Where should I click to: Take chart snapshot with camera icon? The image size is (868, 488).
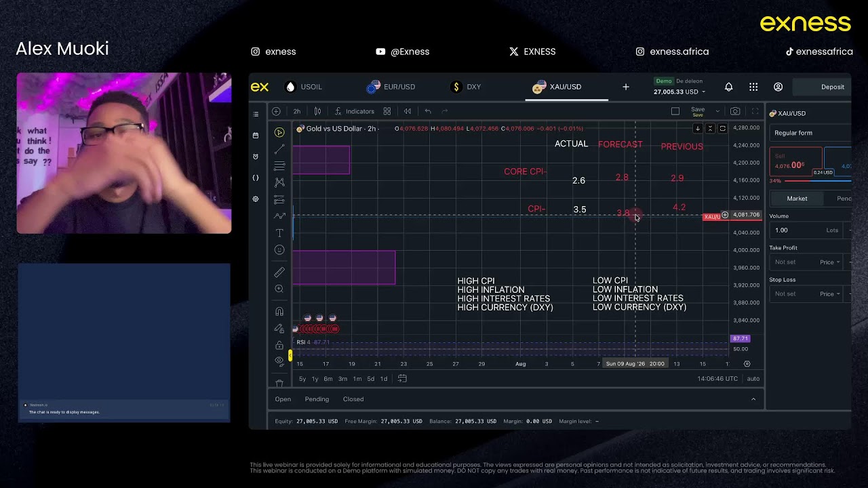[735, 111]
